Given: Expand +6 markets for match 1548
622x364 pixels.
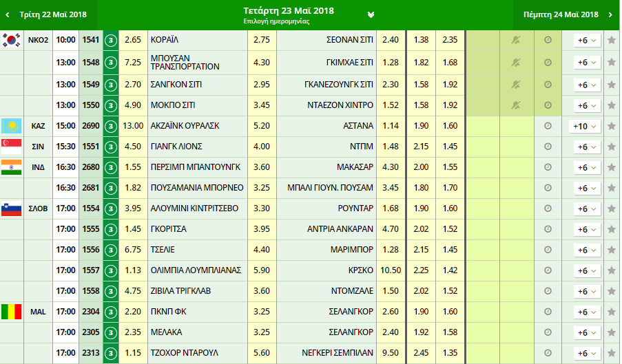Looking at the screenshot, I should (x=584, y=62).
